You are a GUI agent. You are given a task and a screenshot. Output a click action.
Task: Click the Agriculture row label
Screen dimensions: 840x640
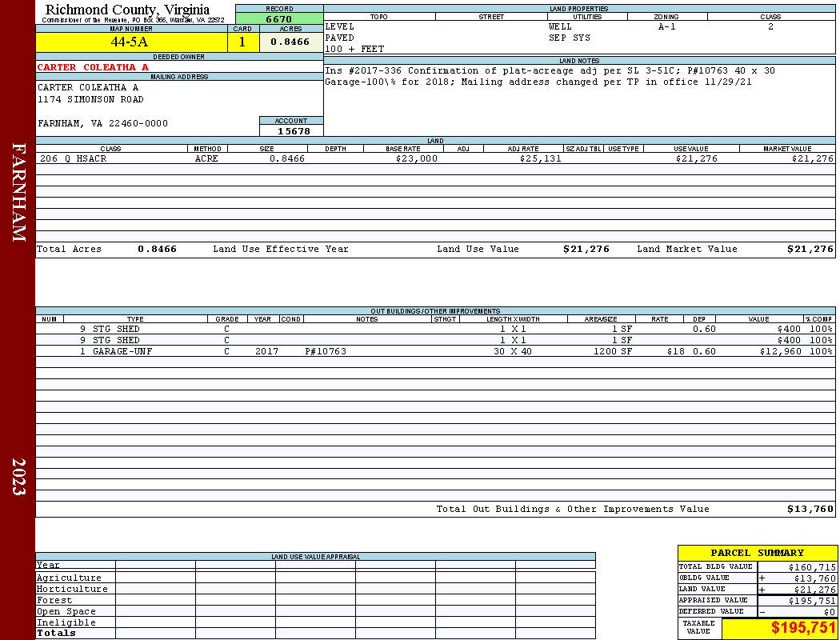(69, 578)
